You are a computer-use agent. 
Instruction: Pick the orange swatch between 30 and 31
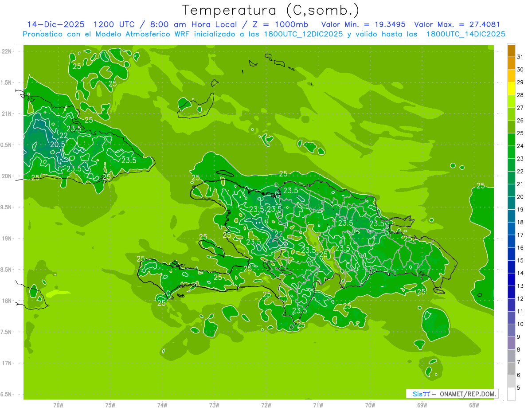(x=511, y=63)
